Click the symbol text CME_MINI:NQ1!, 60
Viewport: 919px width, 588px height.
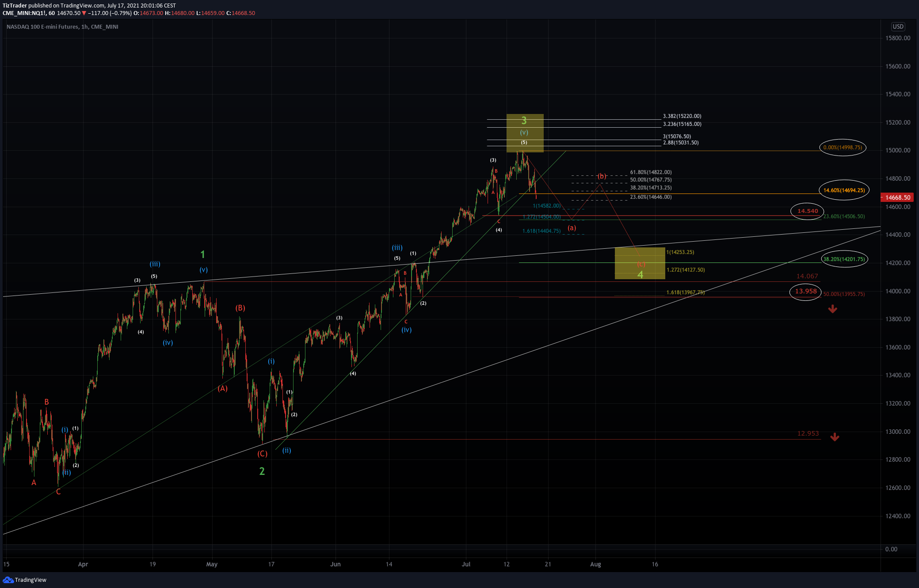[x=29, y=13]
